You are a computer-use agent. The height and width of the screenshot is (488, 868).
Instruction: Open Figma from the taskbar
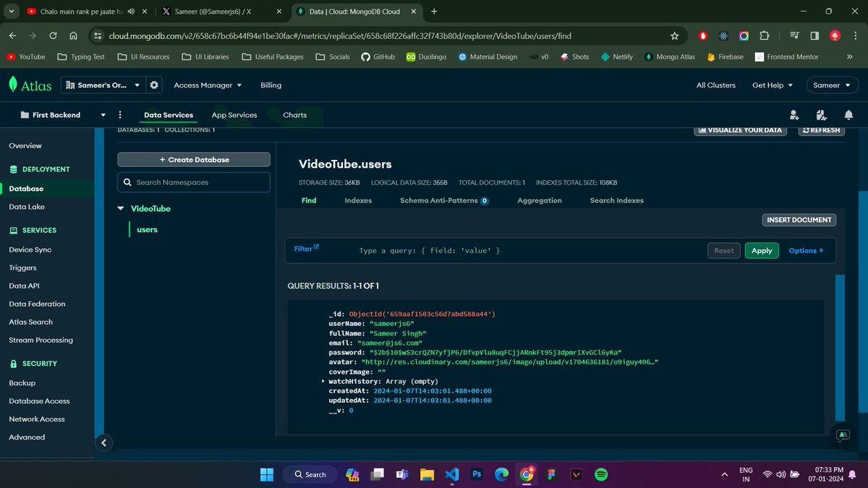pos(551,474)
